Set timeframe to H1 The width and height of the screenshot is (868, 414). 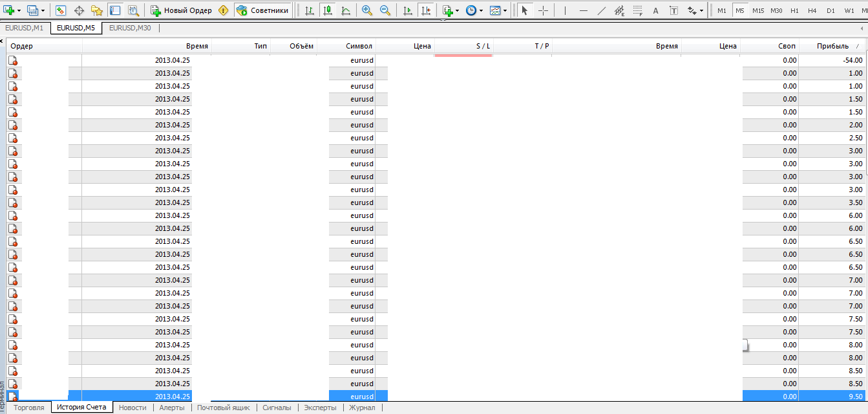(794, 10)
